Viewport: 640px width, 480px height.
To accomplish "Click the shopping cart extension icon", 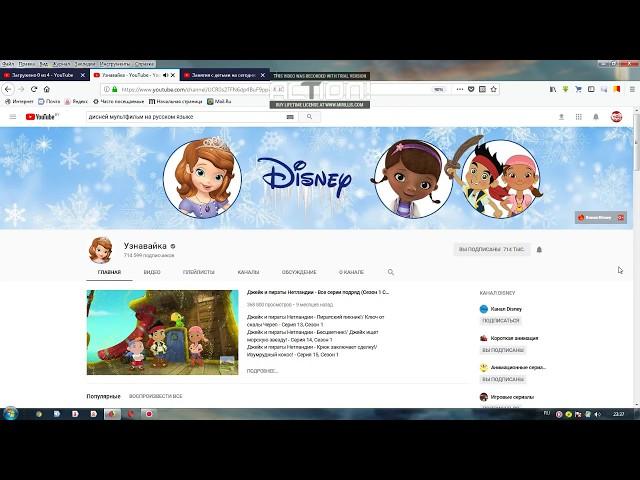I will 578,89.
